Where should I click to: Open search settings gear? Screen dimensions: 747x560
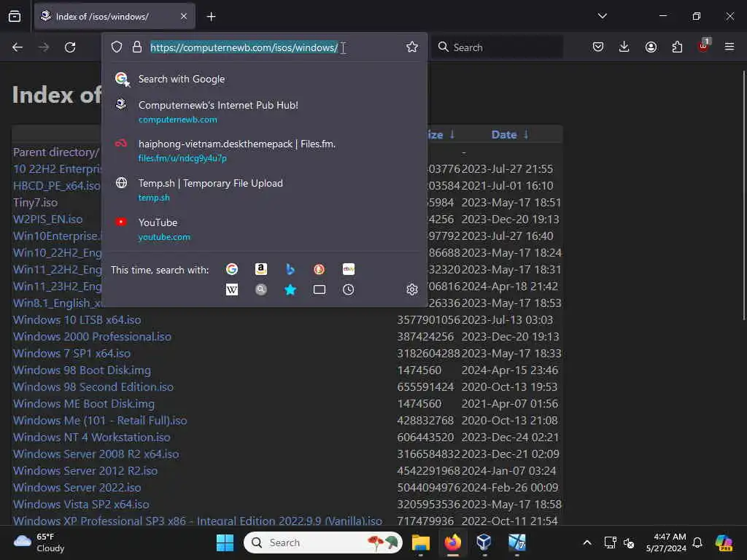point(412,289)
